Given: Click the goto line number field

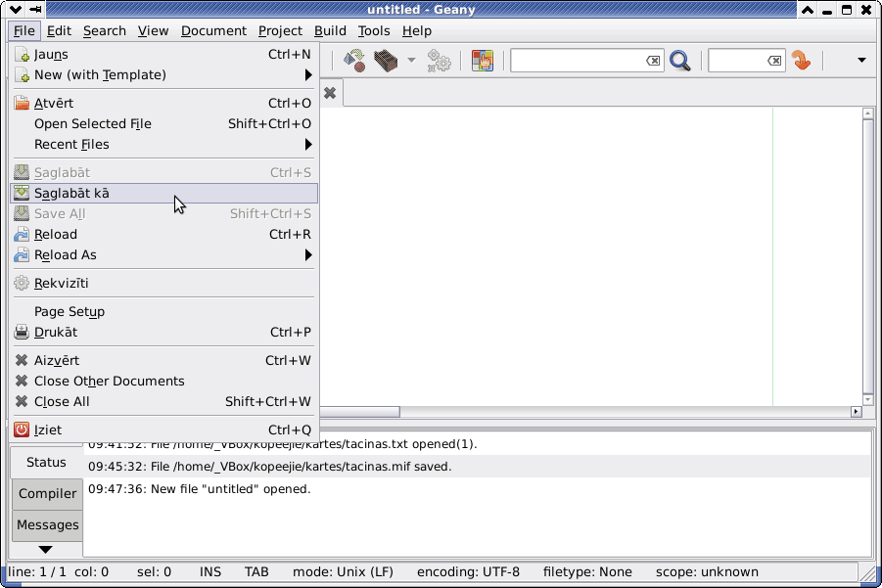Looking at the screenshot, I should point(737,60).
